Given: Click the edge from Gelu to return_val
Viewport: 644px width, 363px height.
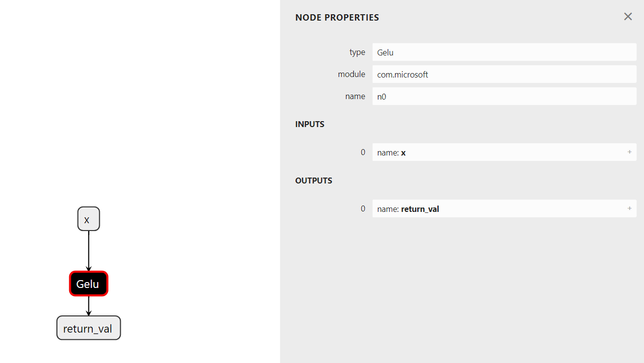Looking at the screenshot, I should 89,305.
